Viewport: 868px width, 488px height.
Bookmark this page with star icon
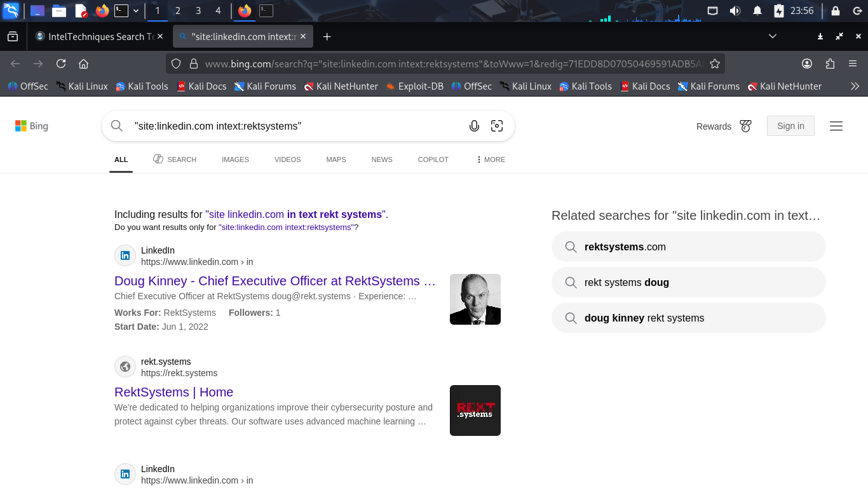[x=715, y=64]
